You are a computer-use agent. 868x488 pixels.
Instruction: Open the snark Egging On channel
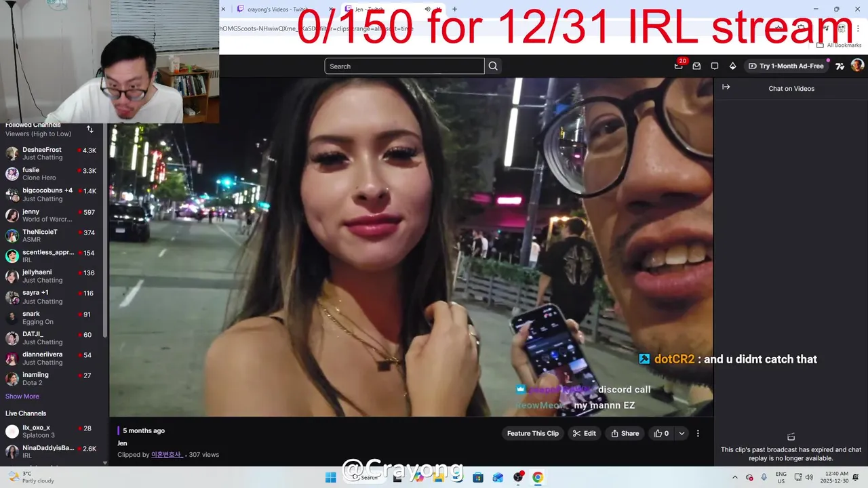[x=53, y=317]
